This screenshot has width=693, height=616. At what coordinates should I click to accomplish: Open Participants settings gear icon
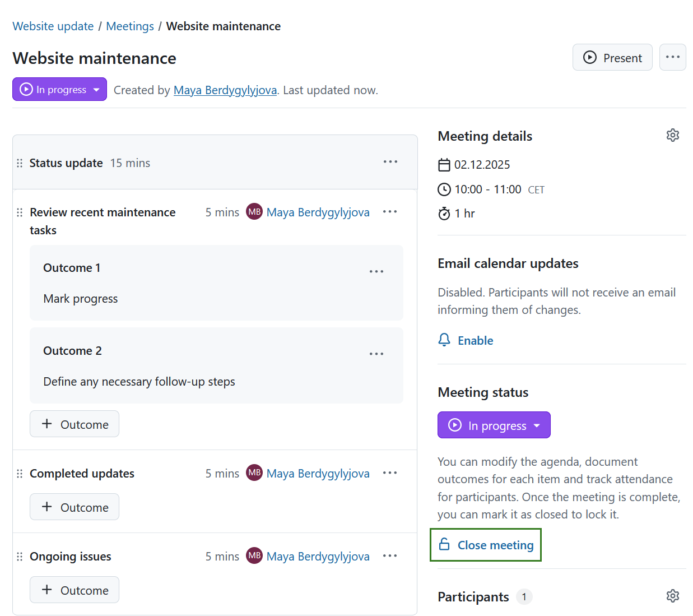(x=672, y=596)
